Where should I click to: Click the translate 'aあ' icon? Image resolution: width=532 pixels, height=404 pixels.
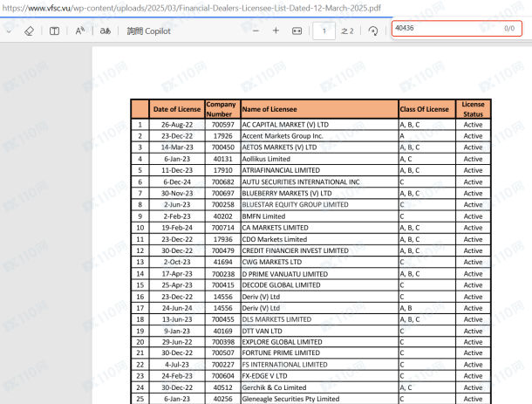[x=106, y=31]
